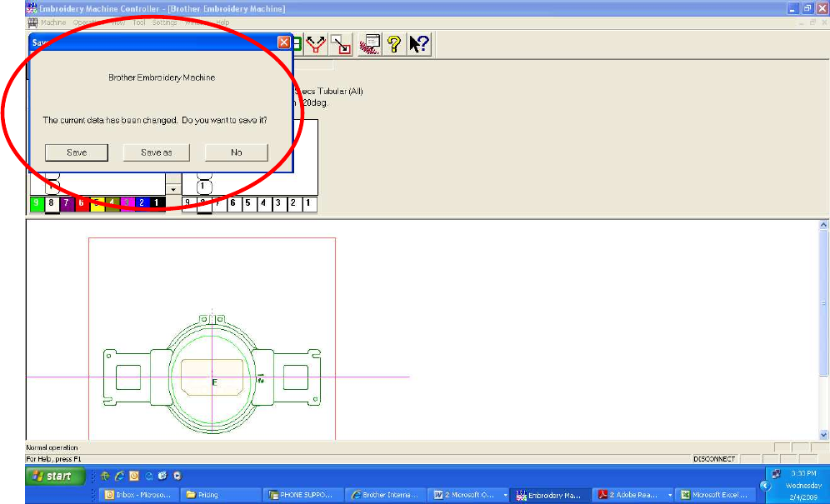830x504 pixels.
Task: Click the first quick launch icon
Action: pos(105,476)
